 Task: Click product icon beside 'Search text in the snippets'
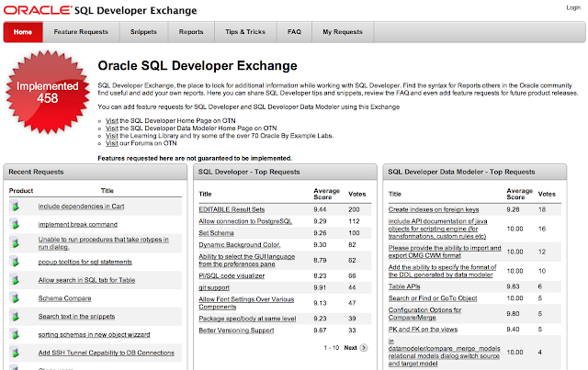pos(15,317)
